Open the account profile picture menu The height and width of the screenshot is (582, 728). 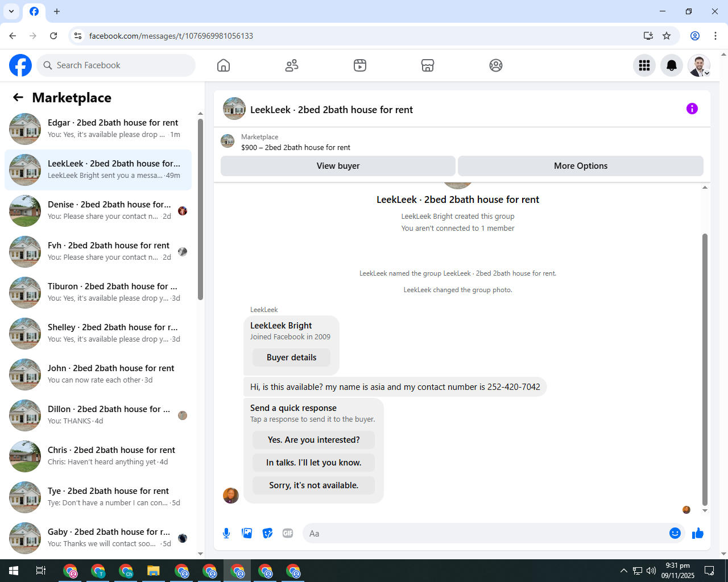pyautogui.click(x=699, y=65)
